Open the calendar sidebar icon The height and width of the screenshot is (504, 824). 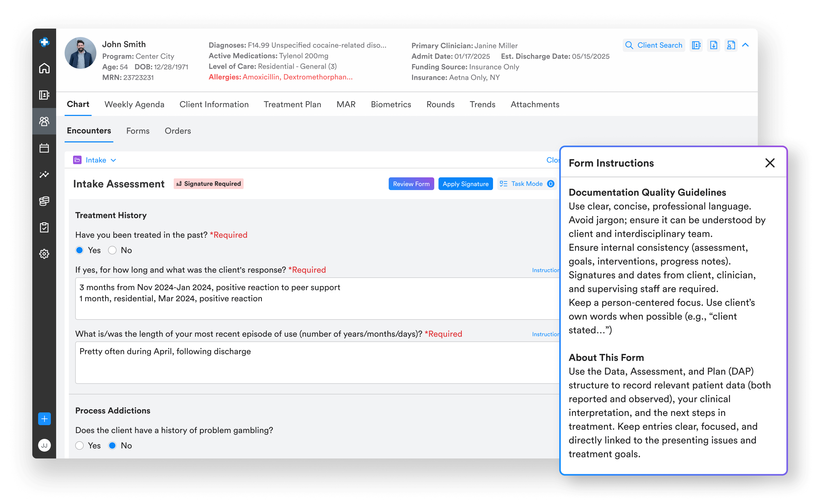click(44, 148)
